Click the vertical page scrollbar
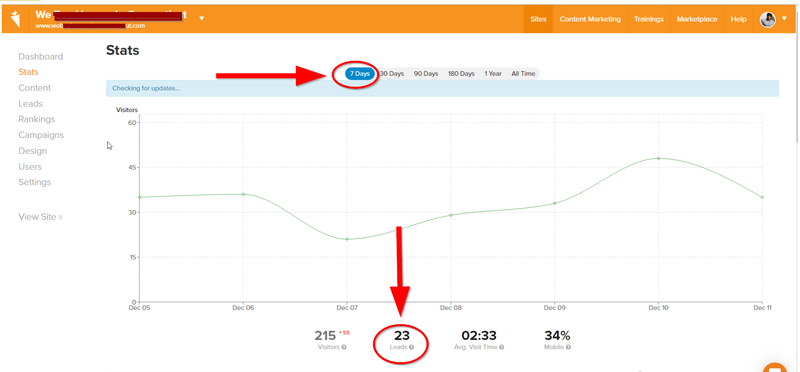The height and width of the screenshot is (372, 800). [x=797, y=77]
